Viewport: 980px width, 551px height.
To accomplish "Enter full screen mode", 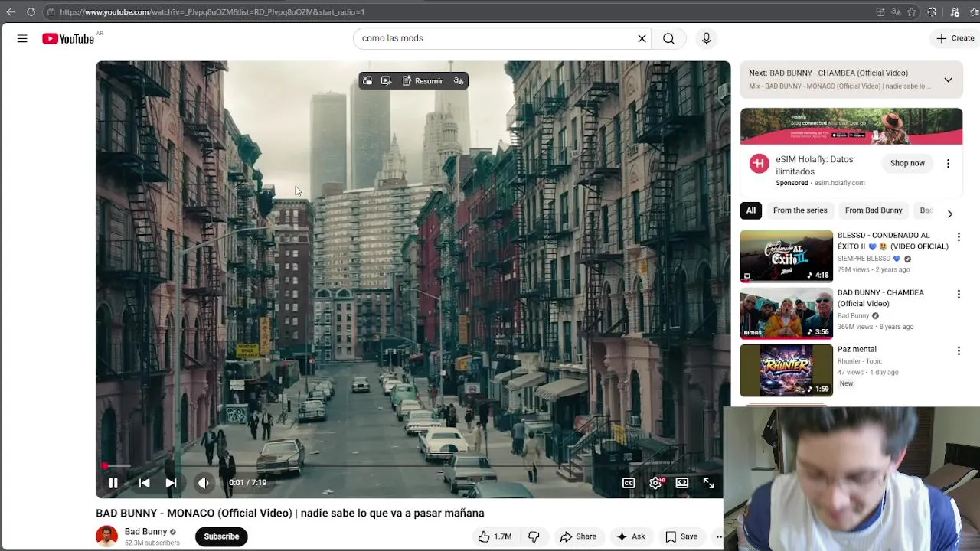I will click(709, 483).
